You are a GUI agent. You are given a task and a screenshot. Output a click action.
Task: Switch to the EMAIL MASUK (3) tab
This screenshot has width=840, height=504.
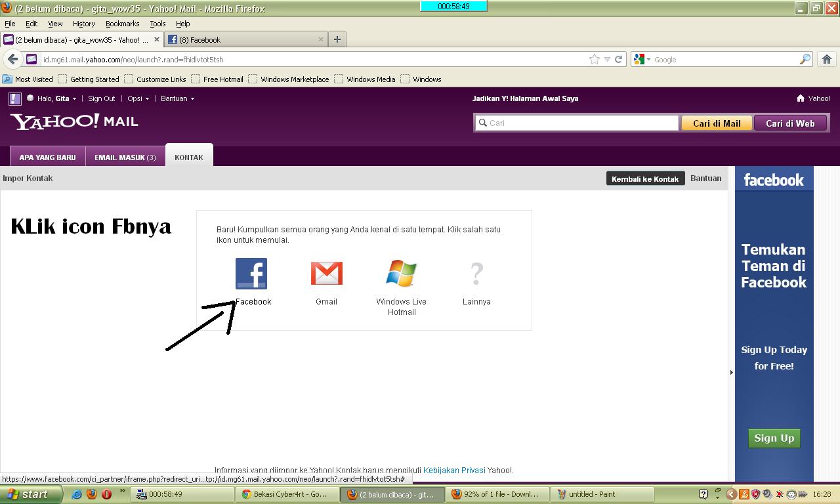125,157
